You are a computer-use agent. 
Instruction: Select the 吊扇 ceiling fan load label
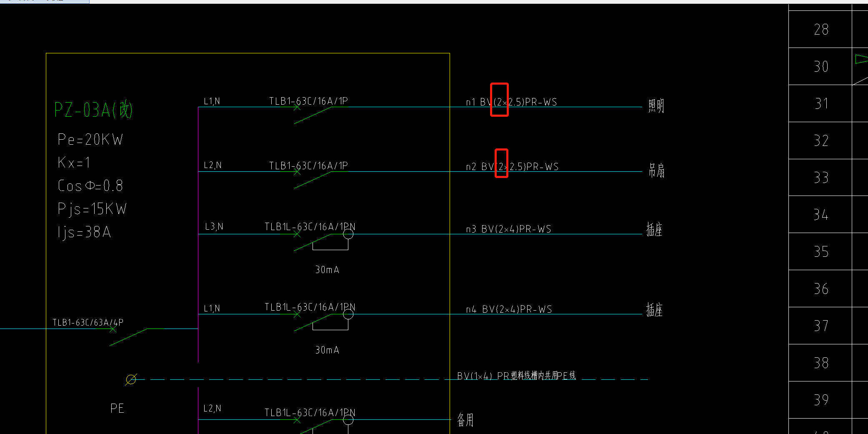click(x=656, y=171)
